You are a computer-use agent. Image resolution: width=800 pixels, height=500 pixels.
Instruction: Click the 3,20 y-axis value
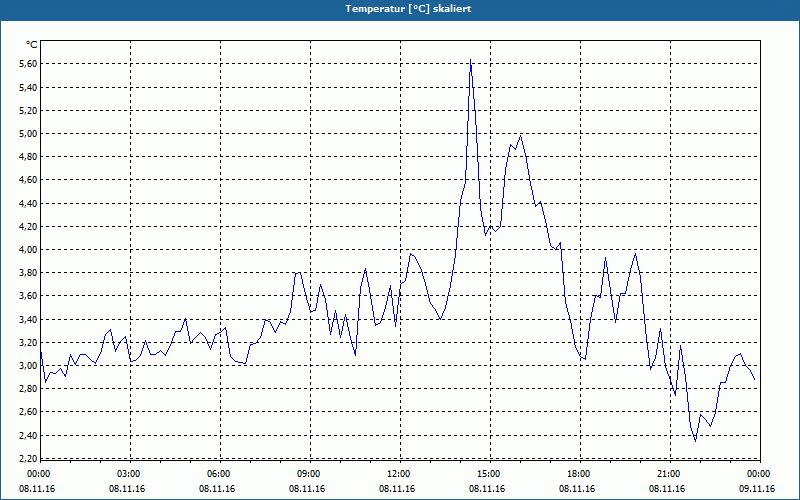[x=28, y=342]
